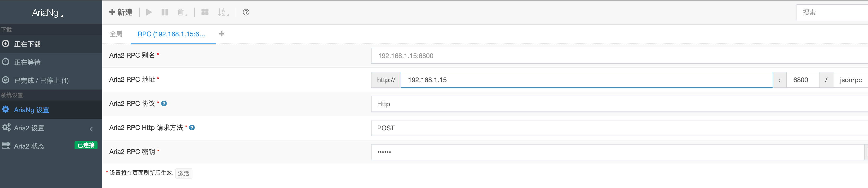Click the pause tasks icon
Screen dimensions: 868x188
coord(165,13)
